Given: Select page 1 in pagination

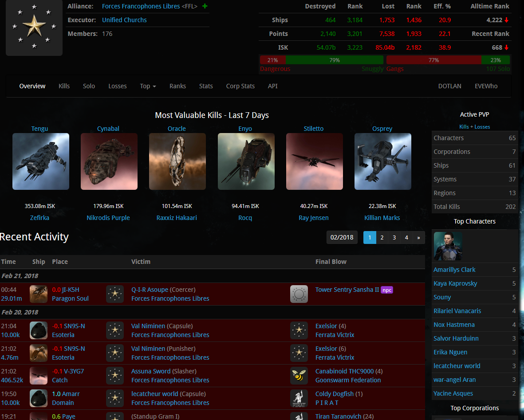Looking at the screenshot, I should point(370,238).
